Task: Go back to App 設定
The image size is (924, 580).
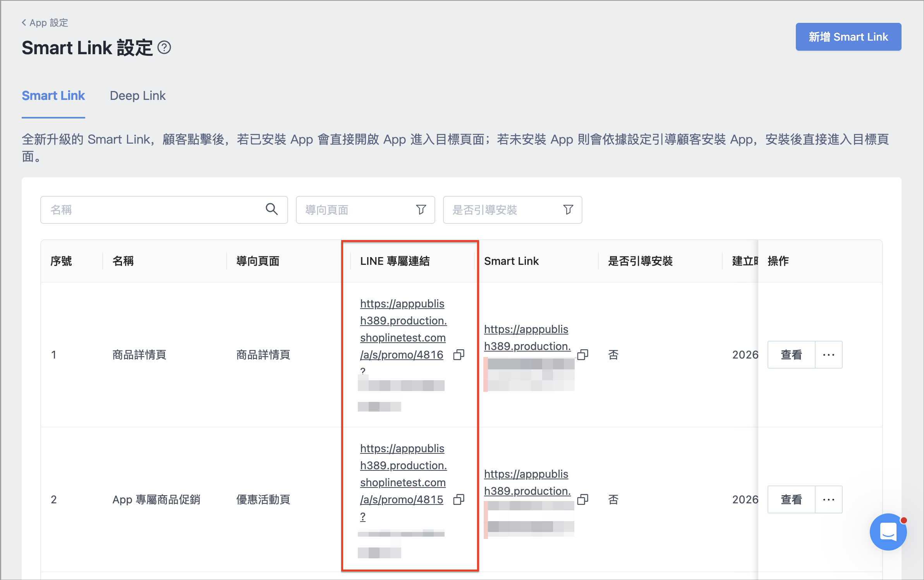Action: click(x=45, y=23)
